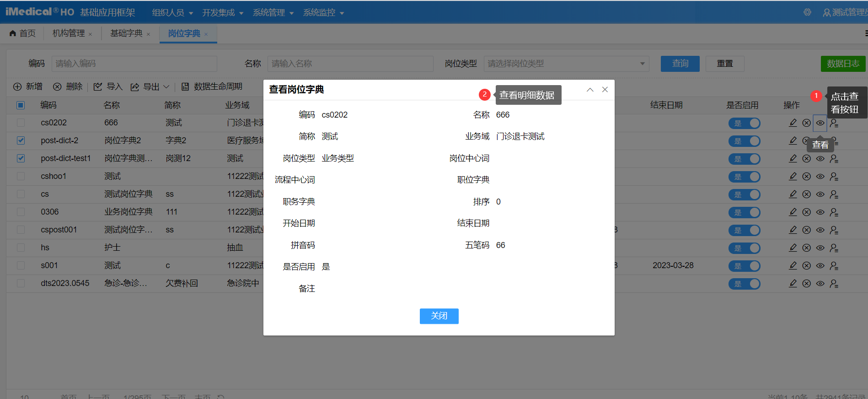Viewport: 868px width, 399px height.
Task: Click the 删除 delete toolbar button
Action: pos(68,86)
